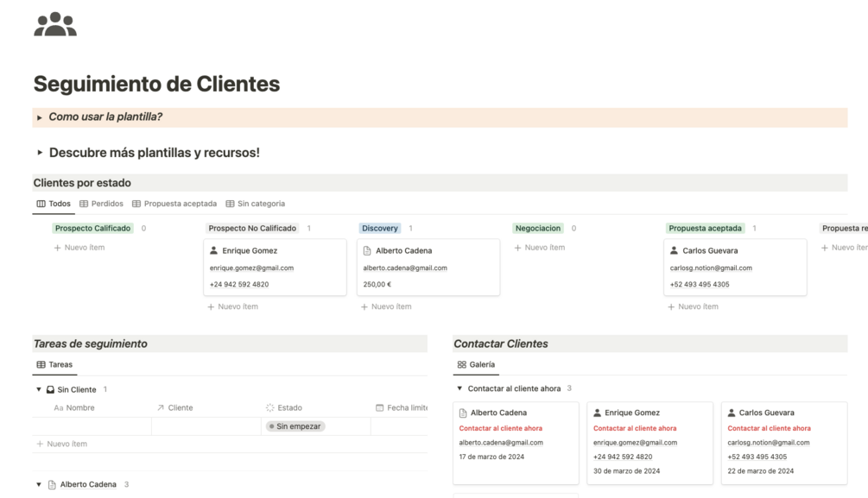This screenshot has height=498, width=868.
Task: Click +24 942 592 4820 in gallery card
Action: coord(623,457)
